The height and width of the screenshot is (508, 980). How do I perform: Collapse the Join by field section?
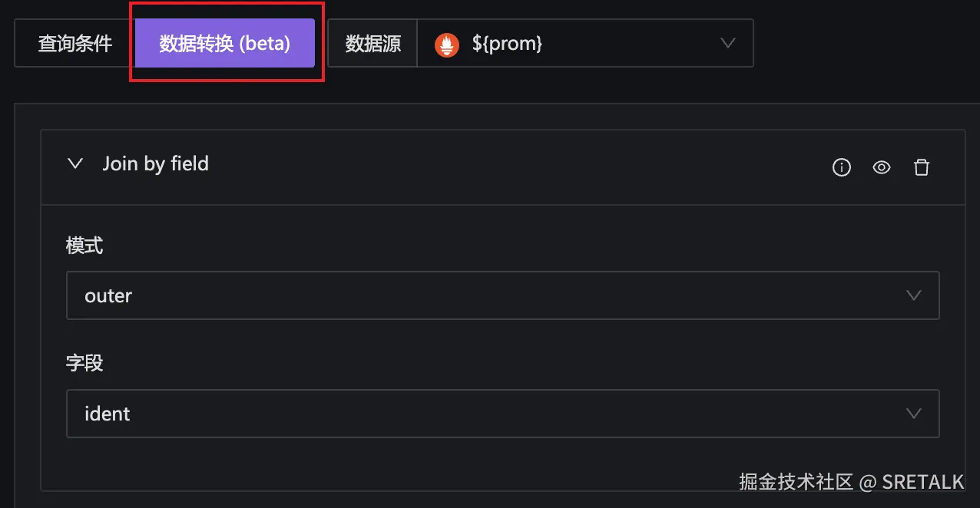75,163
